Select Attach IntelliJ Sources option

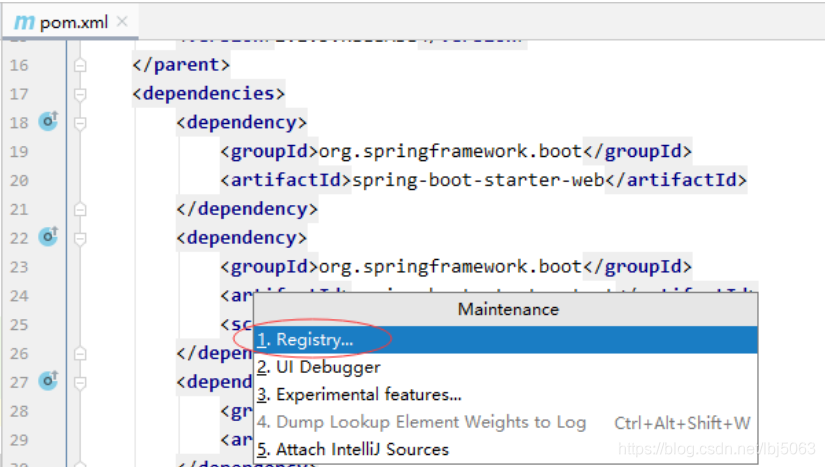[x=506, y=450]
